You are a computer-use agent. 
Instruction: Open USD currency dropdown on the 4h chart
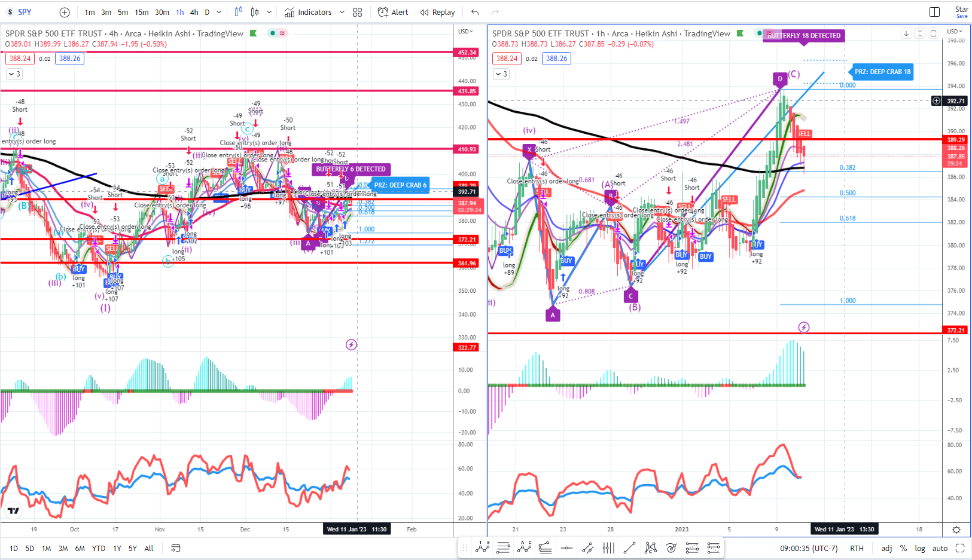pyautogui.click(x=465, y=31)
